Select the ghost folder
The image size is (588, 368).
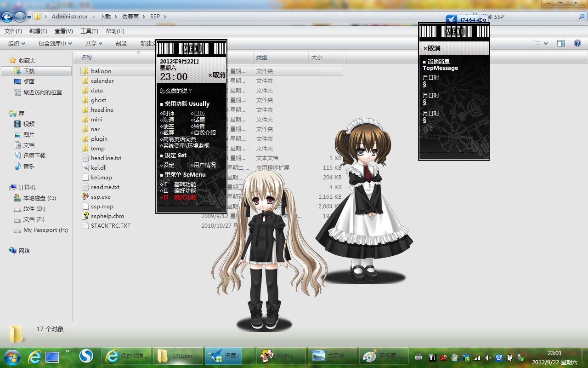click(98, 100)
